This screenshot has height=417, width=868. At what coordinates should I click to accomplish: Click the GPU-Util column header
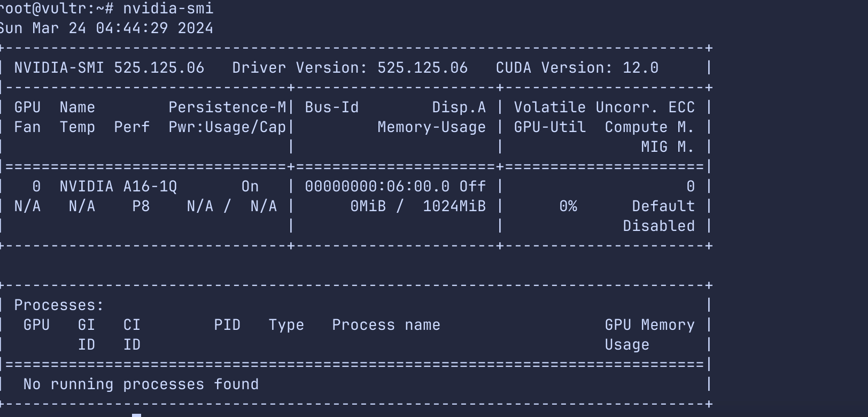click(549, 127)
